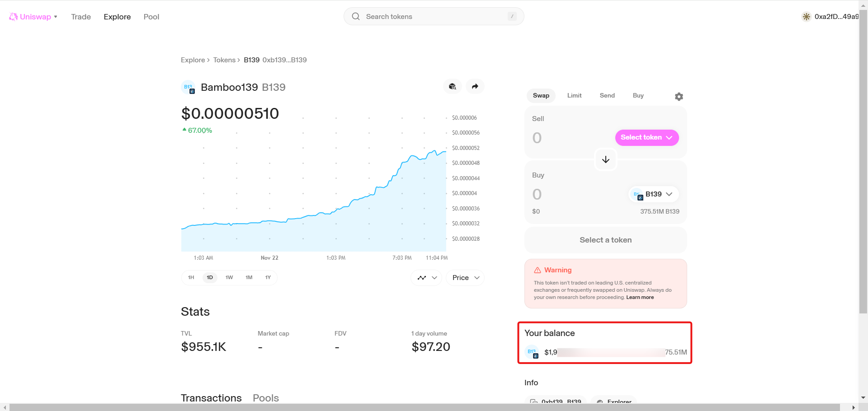The width and height of the screenshot is (868, 411).
Task: Go to the Explore nav item
Action: tap(117, 17)
